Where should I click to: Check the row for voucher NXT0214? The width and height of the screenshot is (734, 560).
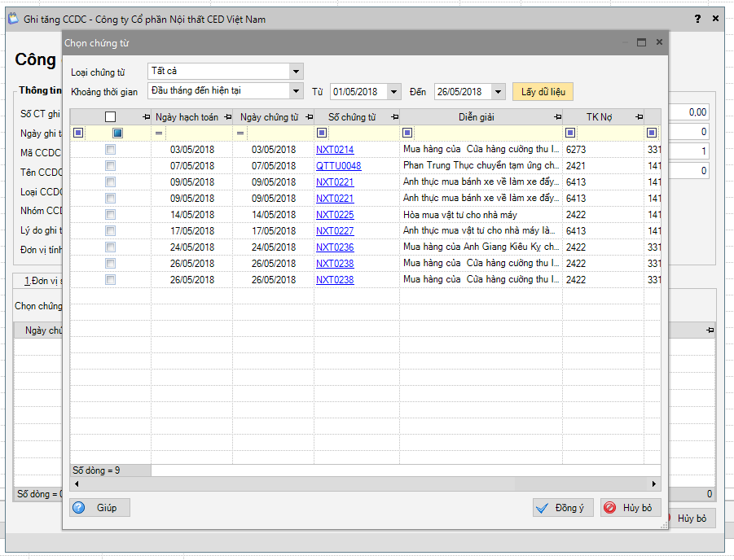(111, 150)
